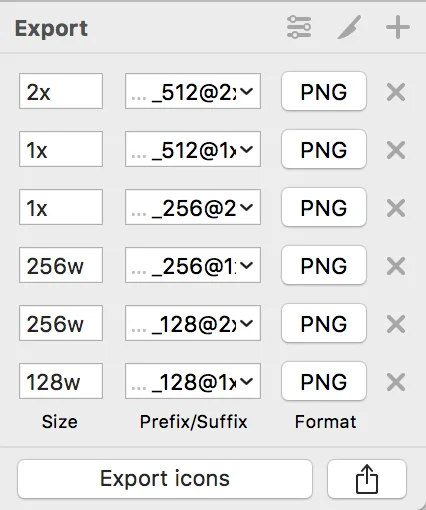Edit 1x size field for _256@2x
426x510 pixels.
pos(61,207)
